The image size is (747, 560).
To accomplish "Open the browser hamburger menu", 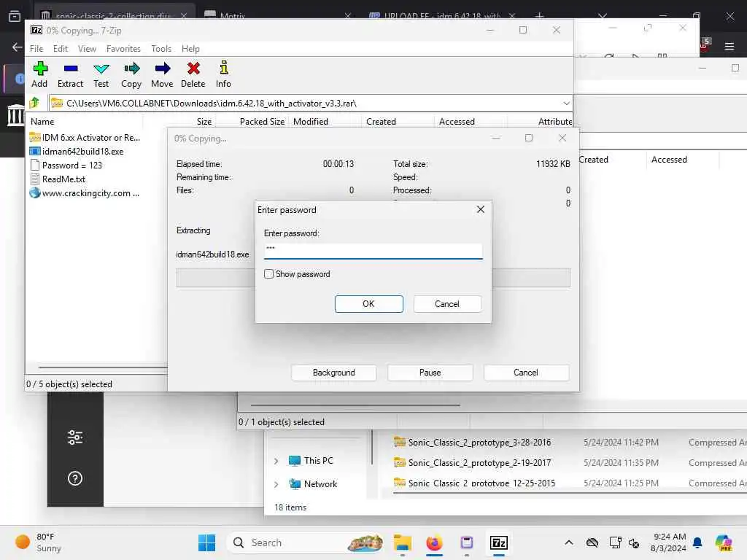I will (729, 46).
